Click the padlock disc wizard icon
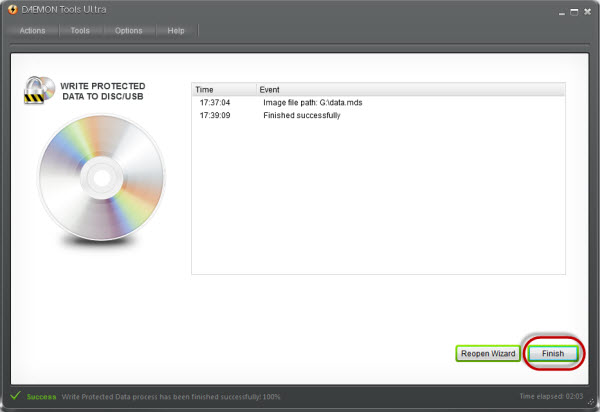Image resolution: width=600 pixels, height=412 pixels. click(x=39, y=90)
